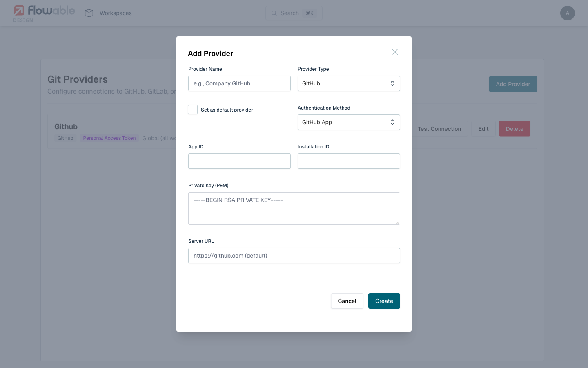Click the Workspaces cube icon
The width and height of the screenshot is (588, 368).
89,13
